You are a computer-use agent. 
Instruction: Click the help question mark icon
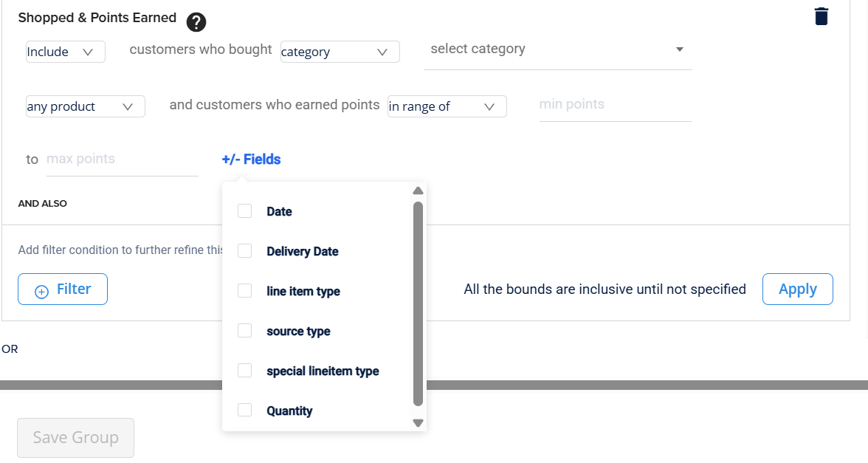tap(196, 22)
